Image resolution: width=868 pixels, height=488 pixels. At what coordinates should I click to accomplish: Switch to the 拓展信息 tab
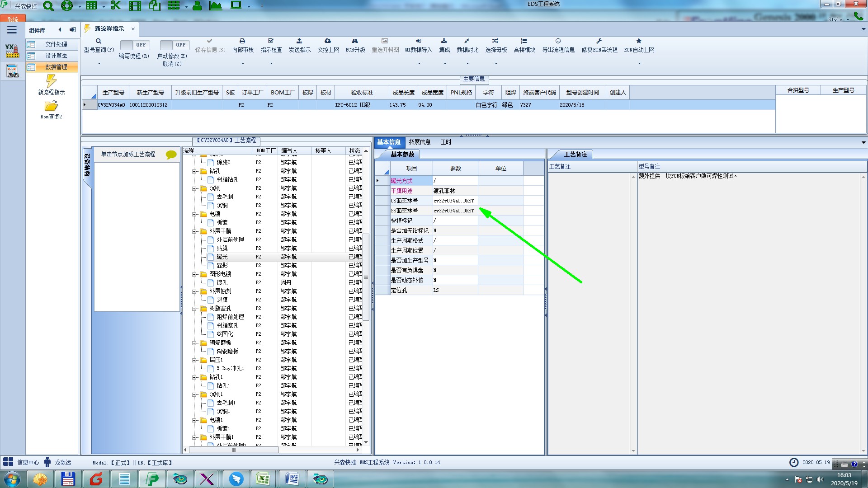point(420,142)
